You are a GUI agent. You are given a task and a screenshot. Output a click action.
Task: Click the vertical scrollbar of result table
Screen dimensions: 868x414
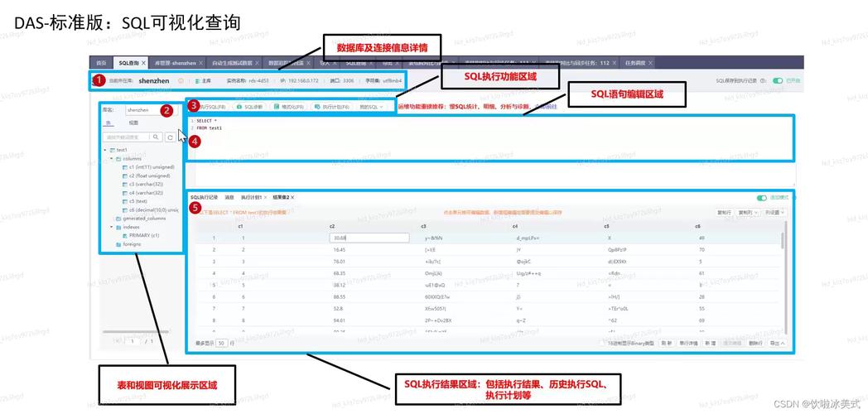pyautogui.click(x=783, y=241)
